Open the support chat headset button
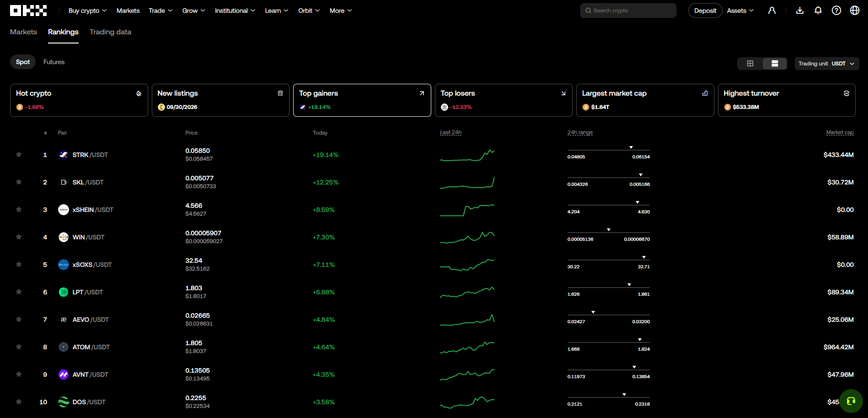The height and width of the screenshot is (418, 868). tap(851, 401)
